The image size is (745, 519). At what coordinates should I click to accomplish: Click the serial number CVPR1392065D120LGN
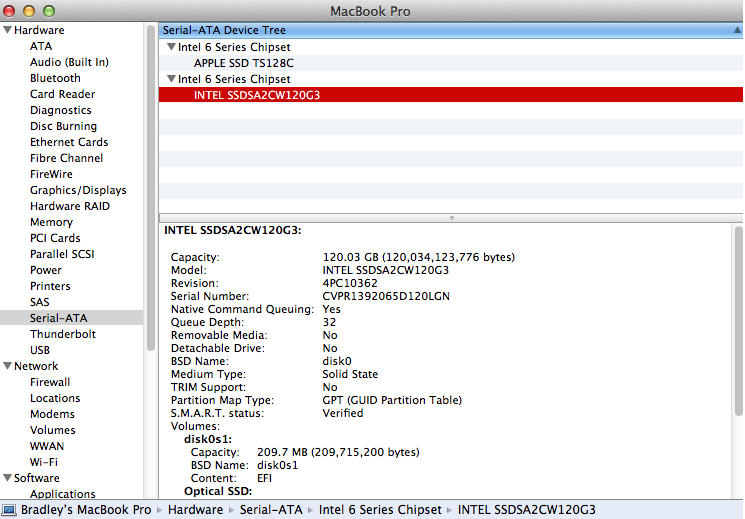coord(386,296)
